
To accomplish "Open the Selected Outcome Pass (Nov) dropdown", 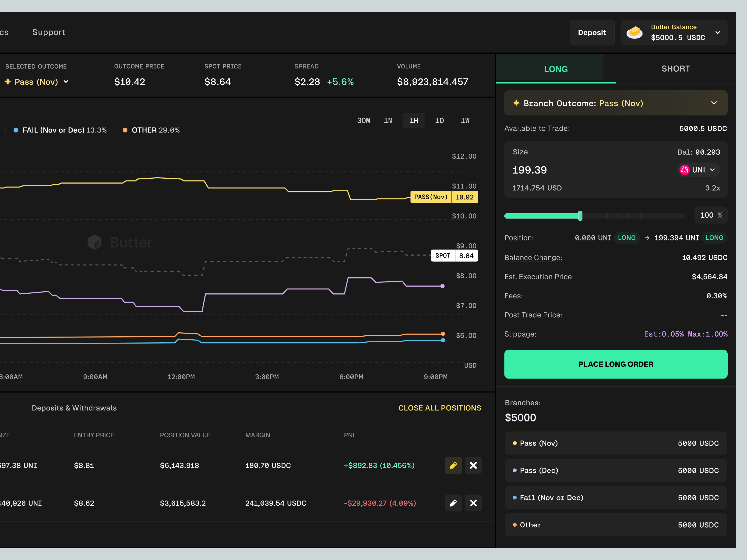I will [36, 82].
